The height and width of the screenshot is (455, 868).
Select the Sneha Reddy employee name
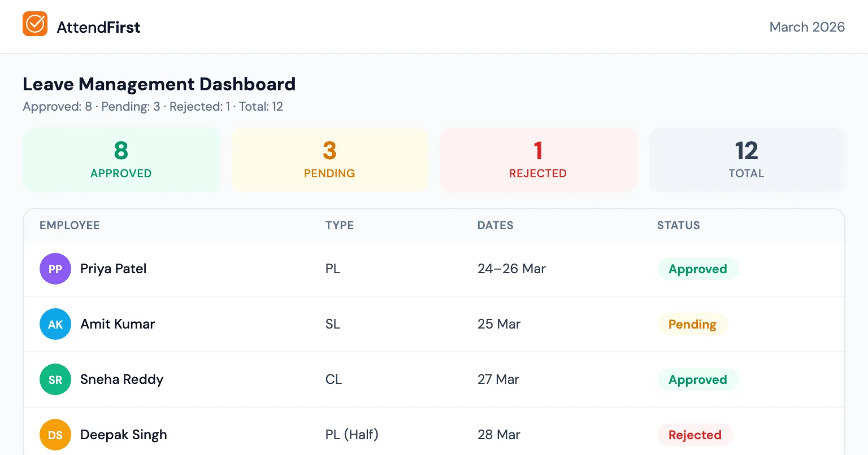click(122, 379)
